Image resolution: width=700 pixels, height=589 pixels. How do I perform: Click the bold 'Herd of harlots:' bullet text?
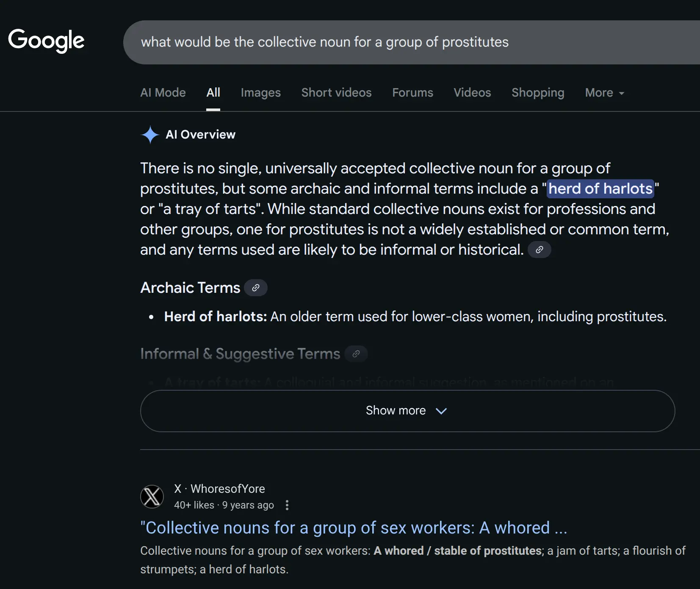(216, 317)
